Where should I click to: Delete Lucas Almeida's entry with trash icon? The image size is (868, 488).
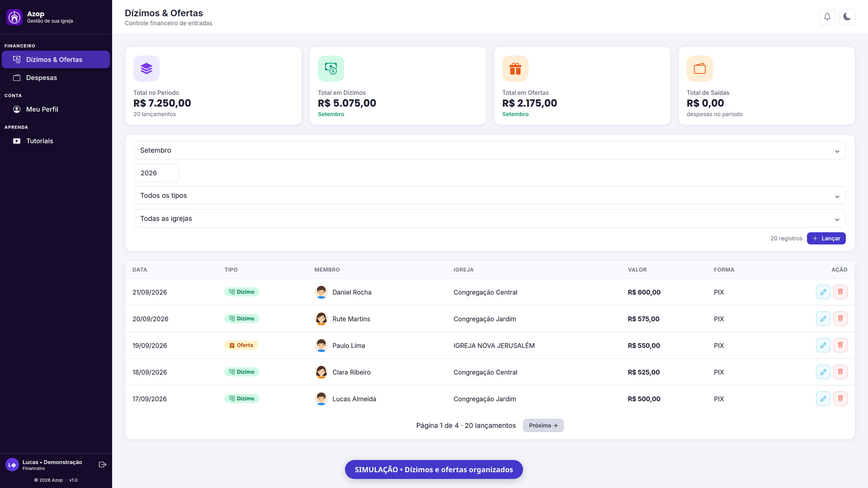840,399
